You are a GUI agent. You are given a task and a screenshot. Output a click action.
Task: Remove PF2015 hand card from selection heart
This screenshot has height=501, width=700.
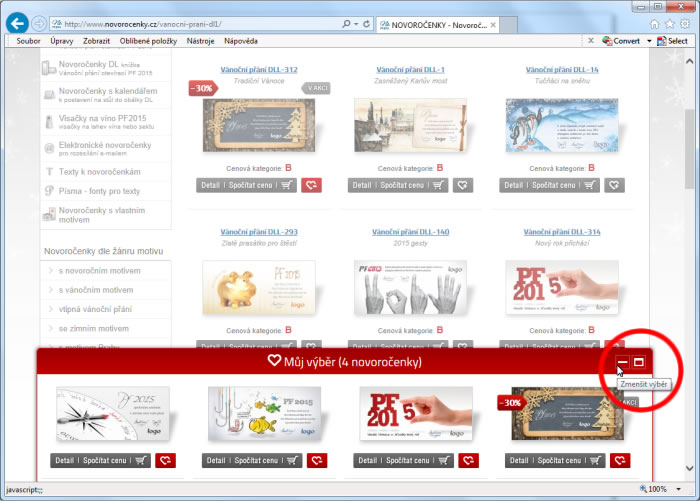(468, 460)
